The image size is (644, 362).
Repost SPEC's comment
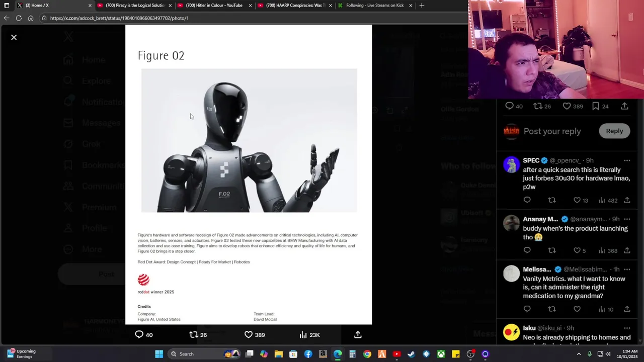coord(552,200)
